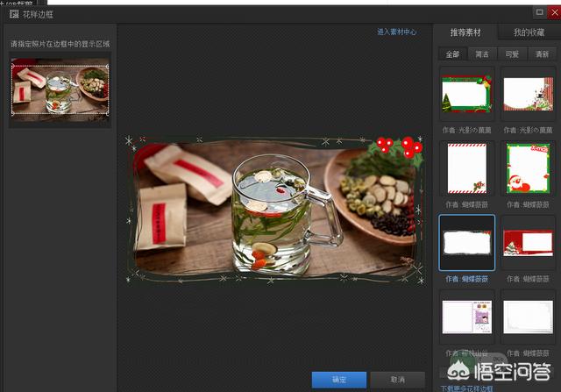Maximize the 花样边框 dialog window
This screenshot has width=561, height=392.
point(540,12)
